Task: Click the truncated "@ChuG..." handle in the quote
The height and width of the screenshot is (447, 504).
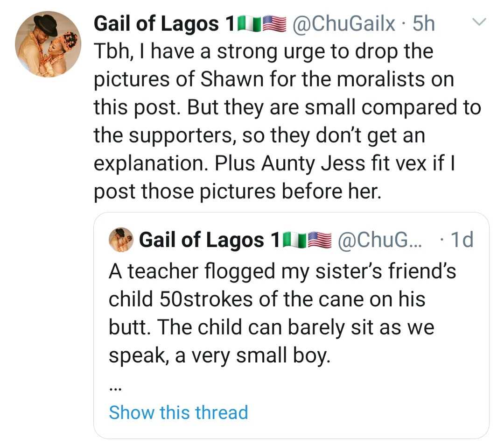Action: click(378, 240)
